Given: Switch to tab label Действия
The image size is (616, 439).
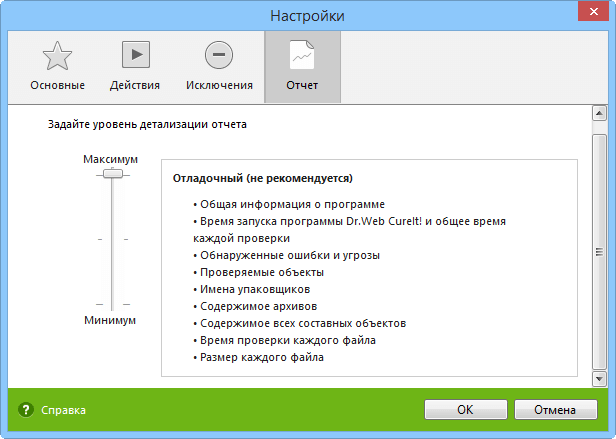Looking at the screenshot, I should pos(135,85).
